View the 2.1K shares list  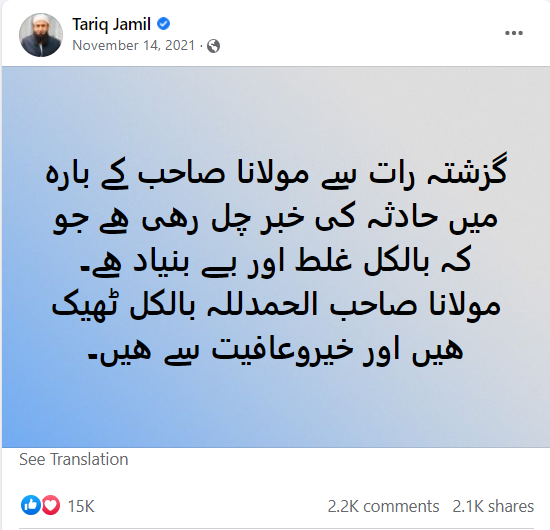(x=493, y=506)
